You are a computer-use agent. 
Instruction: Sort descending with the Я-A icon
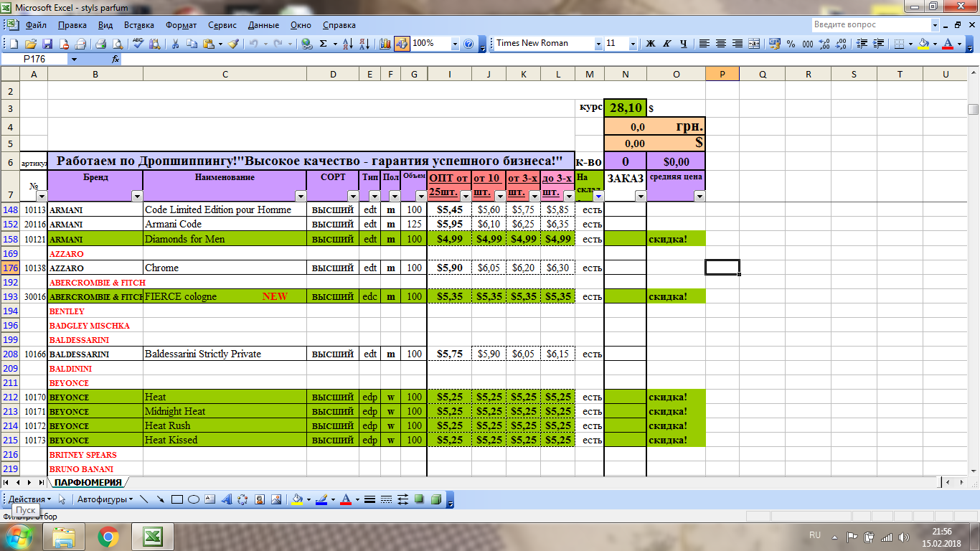[x=364, y=44]
